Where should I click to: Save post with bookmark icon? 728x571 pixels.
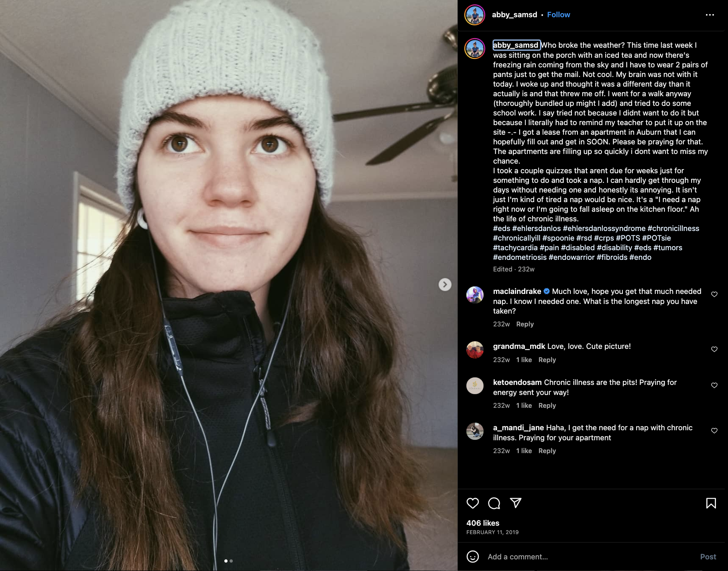pyautogui.click(x=711, y=503)
